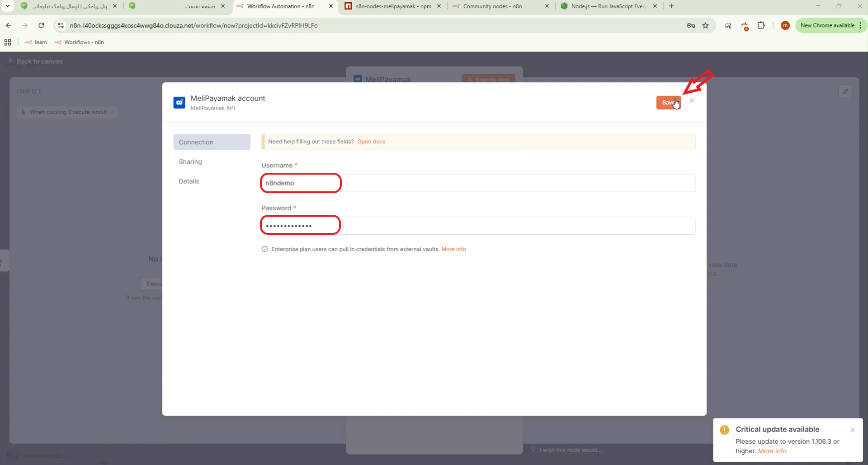868x465 pixels.
Task: Open a new browser tab
Action: click(671, 6)
